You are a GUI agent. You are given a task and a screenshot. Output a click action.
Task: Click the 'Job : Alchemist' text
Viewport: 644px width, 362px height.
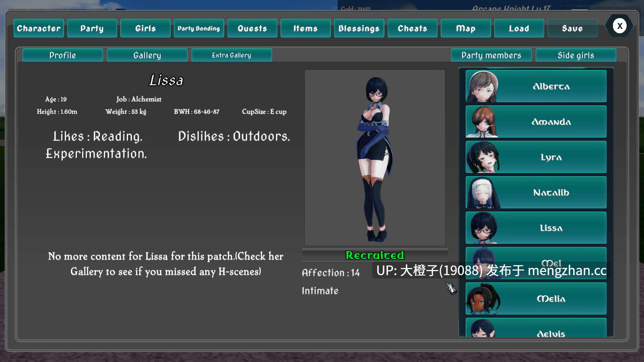139,99
